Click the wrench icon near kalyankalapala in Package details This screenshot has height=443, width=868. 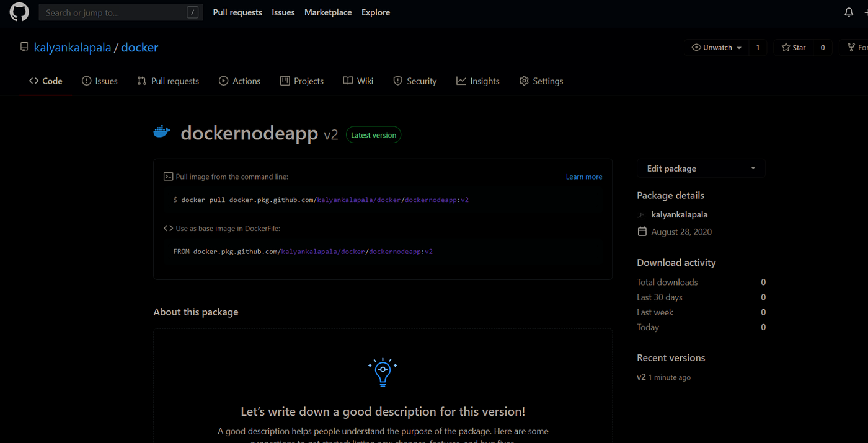tap(642, 214)
